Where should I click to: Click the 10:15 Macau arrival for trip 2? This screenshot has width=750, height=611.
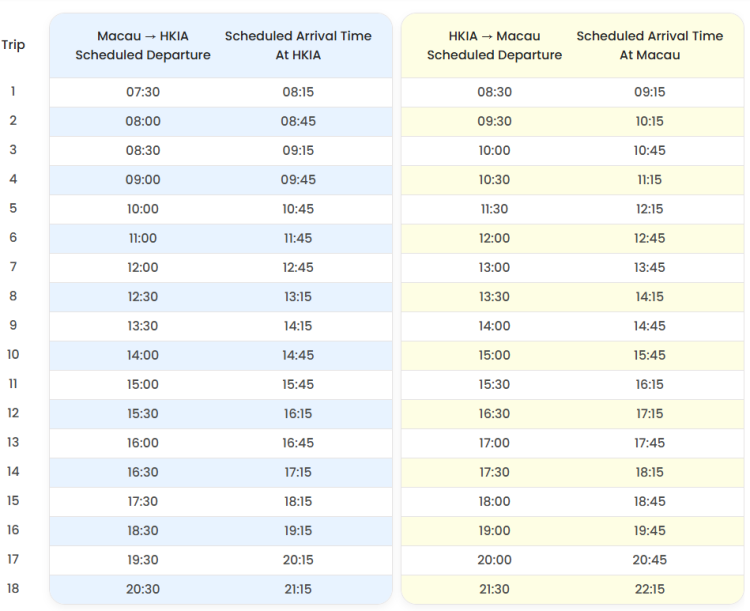[x=650, y=121]
